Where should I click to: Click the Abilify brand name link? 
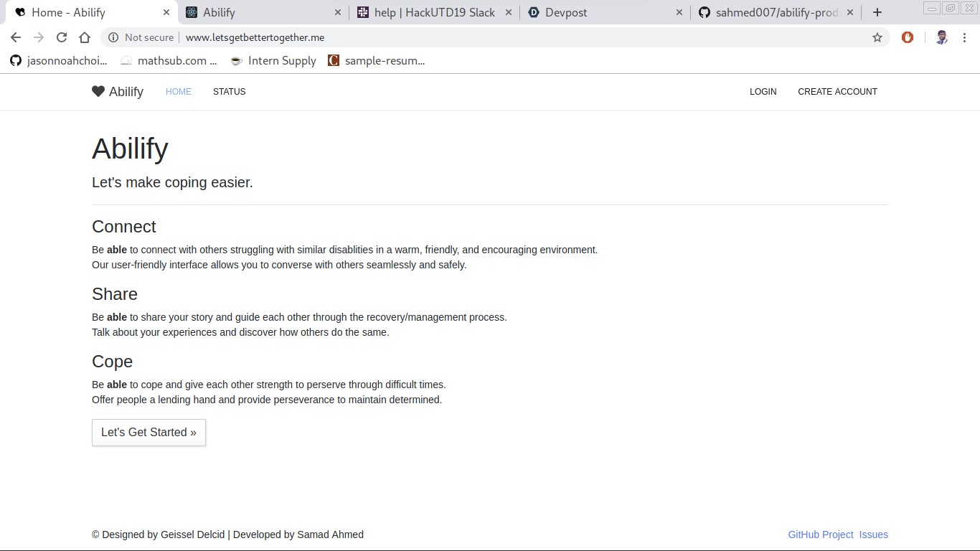click(x=126, y=92)
